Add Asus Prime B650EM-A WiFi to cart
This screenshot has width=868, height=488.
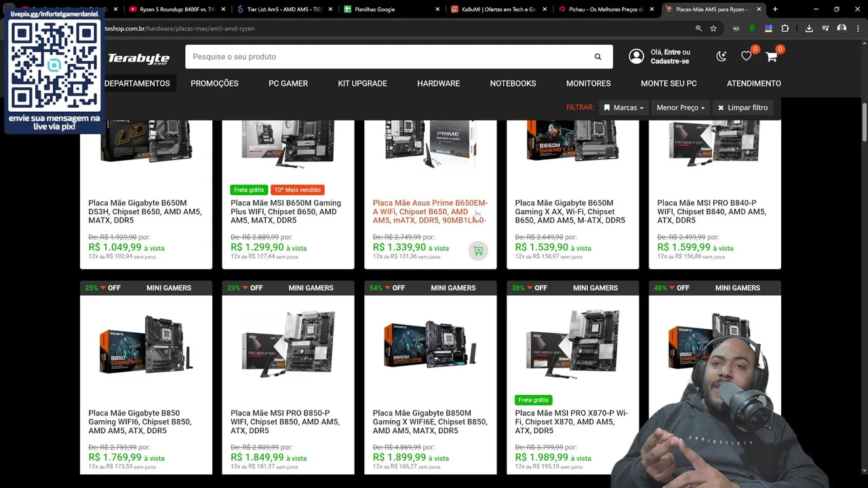tap(478, 251)
